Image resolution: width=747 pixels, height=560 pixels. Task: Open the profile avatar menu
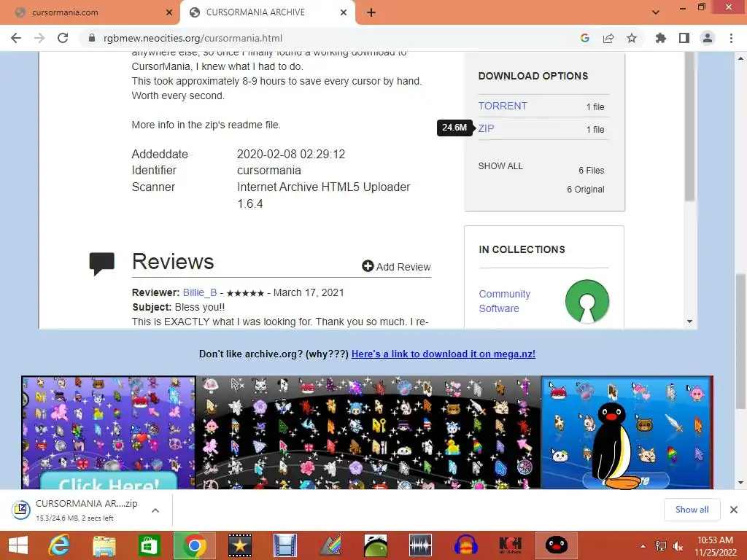coord(708,38)
